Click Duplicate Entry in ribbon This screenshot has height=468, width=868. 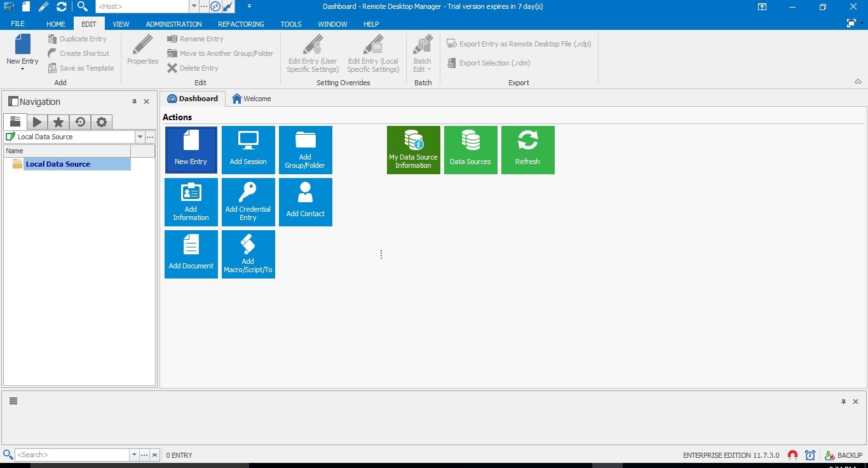[78, 39]
